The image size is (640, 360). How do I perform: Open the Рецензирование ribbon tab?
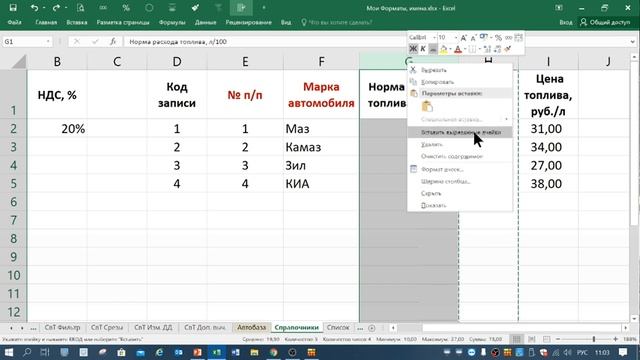pos(249,22)
